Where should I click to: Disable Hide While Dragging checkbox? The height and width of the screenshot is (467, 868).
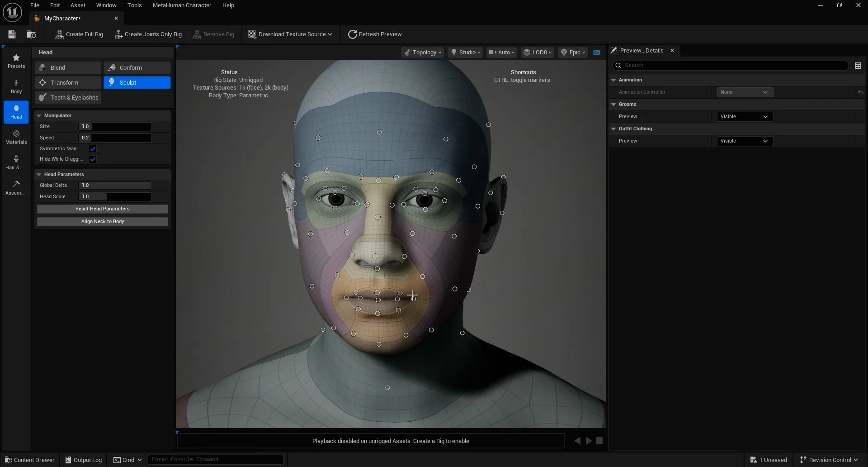tap(93, 159)
